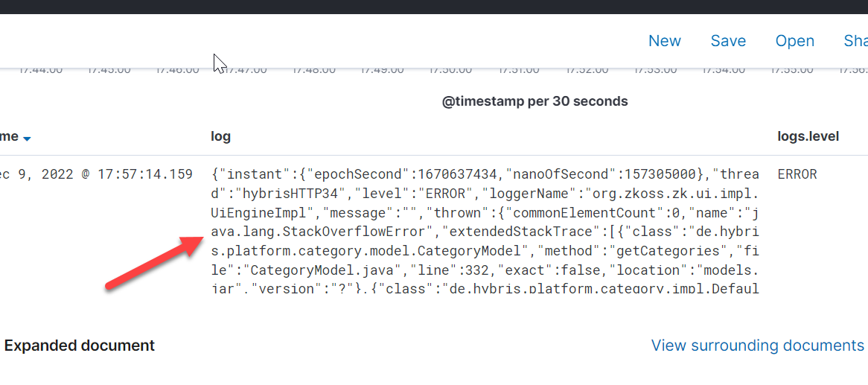The height and width of the screenshot is (385, 868).
Task: Select the 17:50:00 axis tick
Action: [x=450, y=70]
